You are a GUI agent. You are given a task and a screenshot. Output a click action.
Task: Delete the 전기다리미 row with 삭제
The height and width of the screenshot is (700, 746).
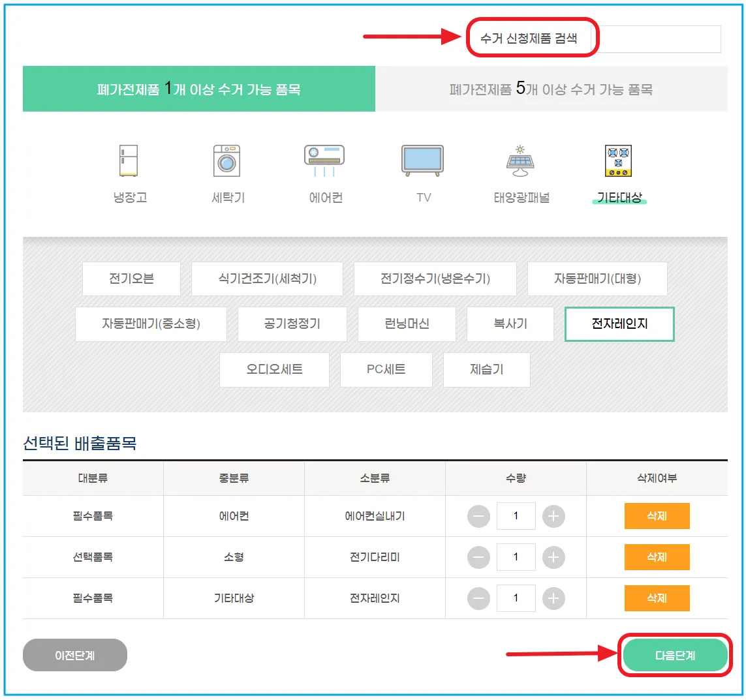[x=657, y=557]
